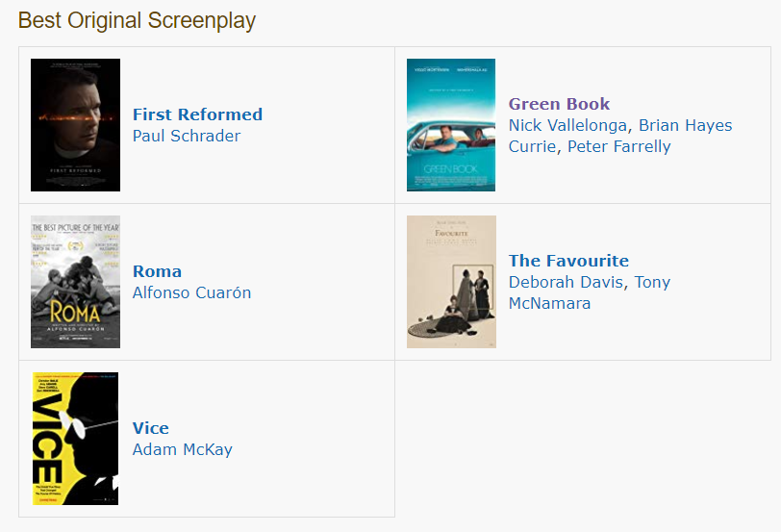Open The Favourite title link
781x532 pixels.
[x=568, y=261]
